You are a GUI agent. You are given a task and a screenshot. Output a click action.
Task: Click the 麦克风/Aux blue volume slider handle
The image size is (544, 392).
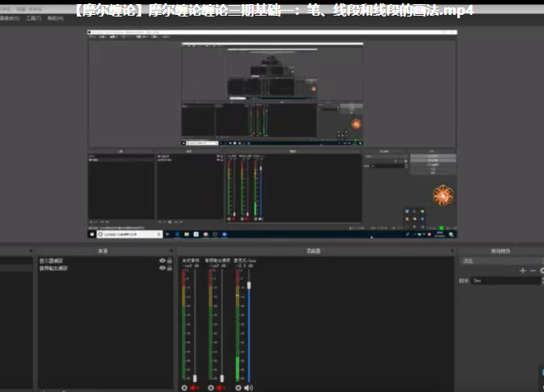(248, 286)
